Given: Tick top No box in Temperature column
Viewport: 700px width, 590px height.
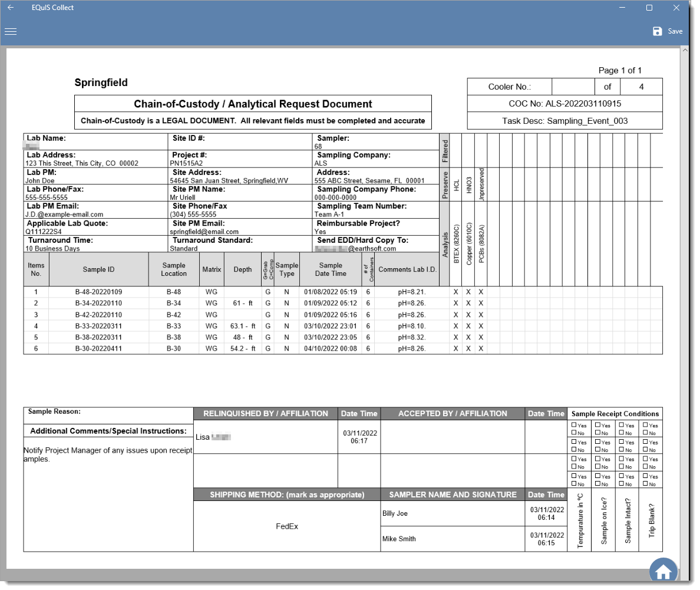Looking at the screenshot, I should pyautogui.click(x=574, y=433).
